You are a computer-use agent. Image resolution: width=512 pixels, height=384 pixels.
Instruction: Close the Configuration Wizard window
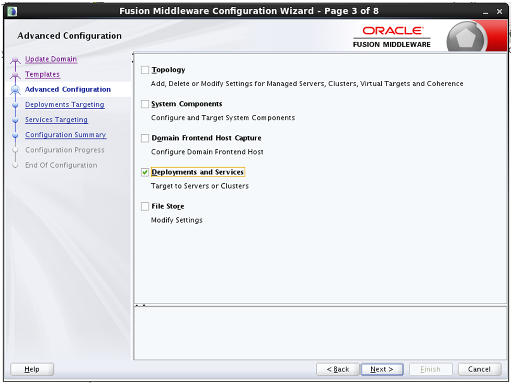point(499,12)
